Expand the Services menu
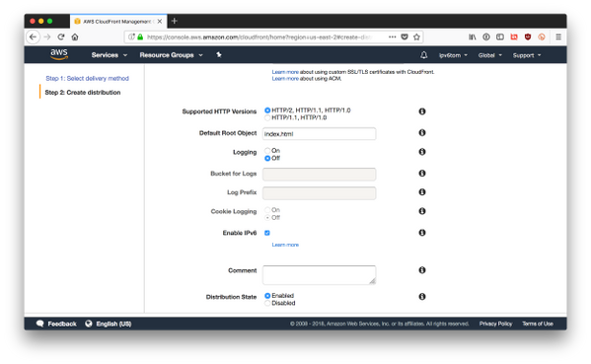The width and height of the screenshot is (591, 364). point(110,55)
